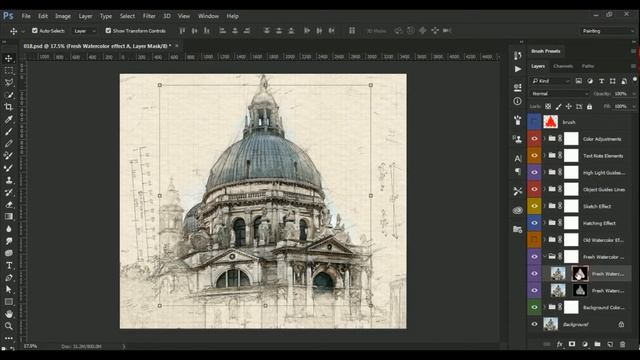Image resolution: width=640 pixels, height=360 pixels.
Task: Expand the Background Color group
Action: 544,307
